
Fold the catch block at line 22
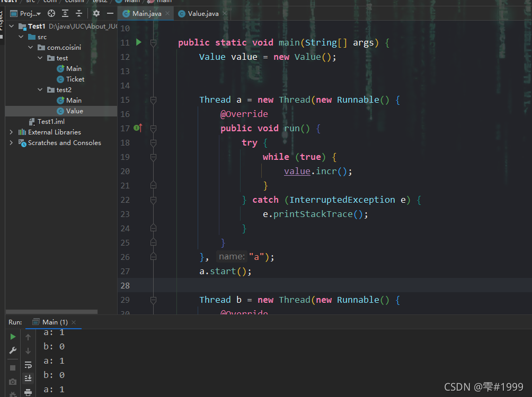click(153, 200)
